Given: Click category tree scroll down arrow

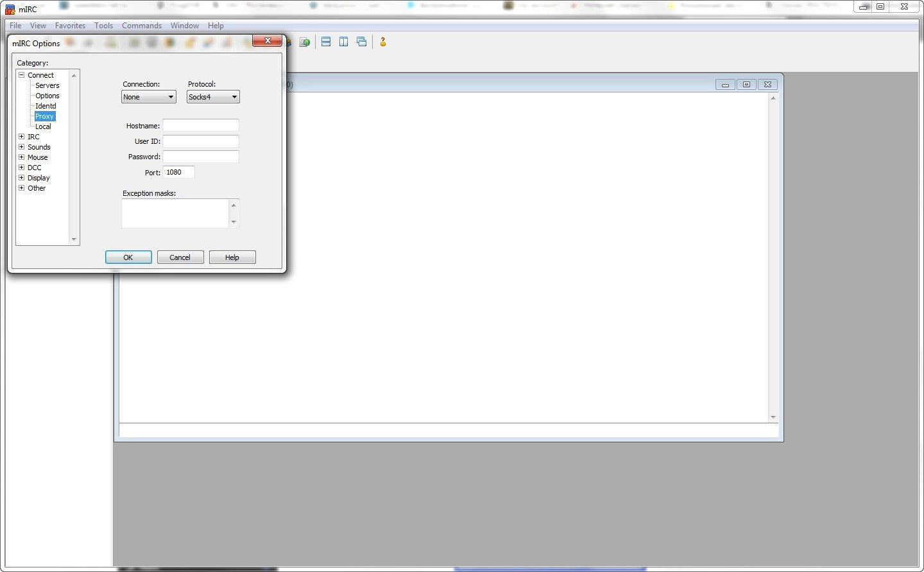Looking at the screenshot, I should (74, 239).
